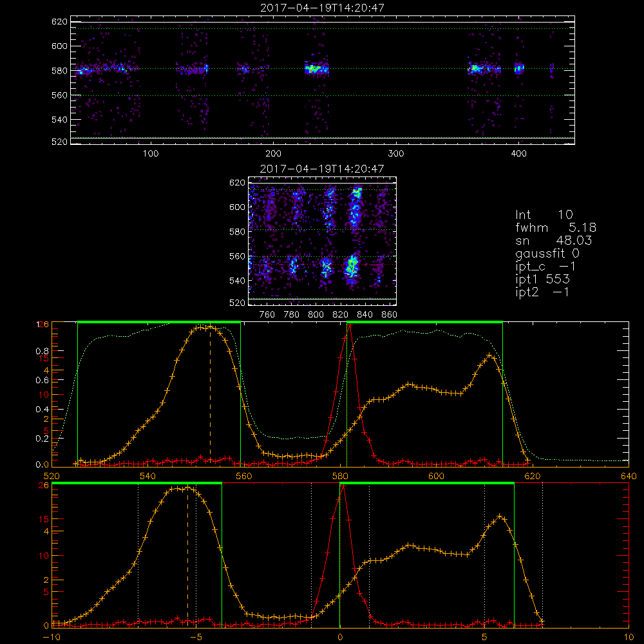This screenshot has width=644, height=644.
Task: Click x-axis label 760 of middle image
Action: pos(267,315)
